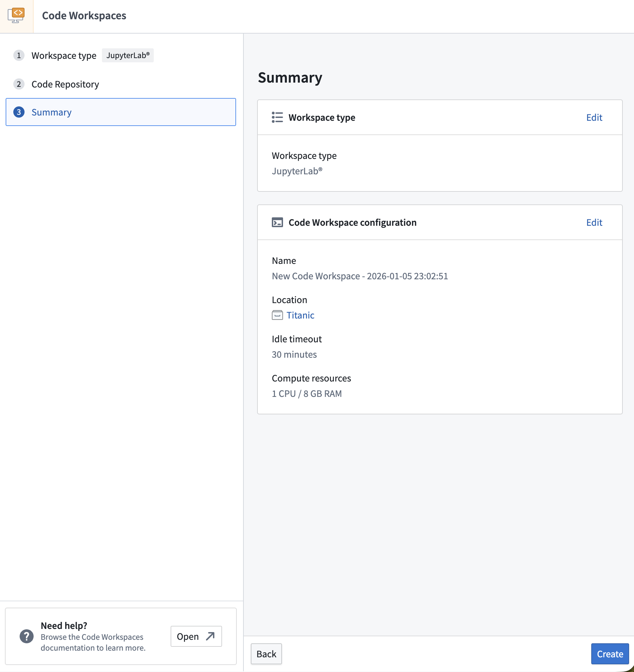Select the Summary step
The image size is (634, 672).
(x=121, y=112)
